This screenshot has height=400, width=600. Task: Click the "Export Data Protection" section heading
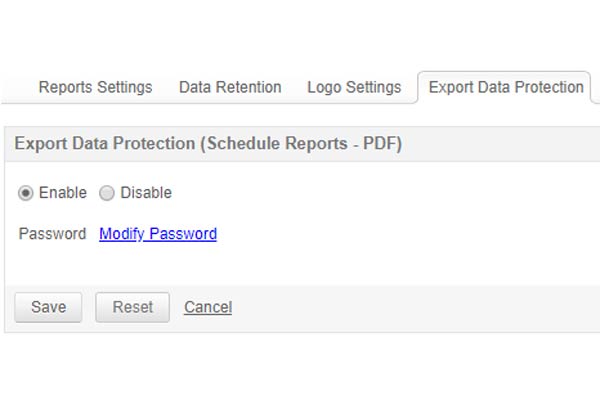pos(105,144)
